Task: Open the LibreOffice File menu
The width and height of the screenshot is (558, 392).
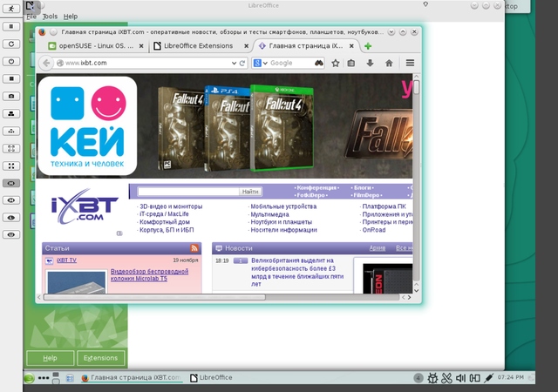Action: (31, 17)
